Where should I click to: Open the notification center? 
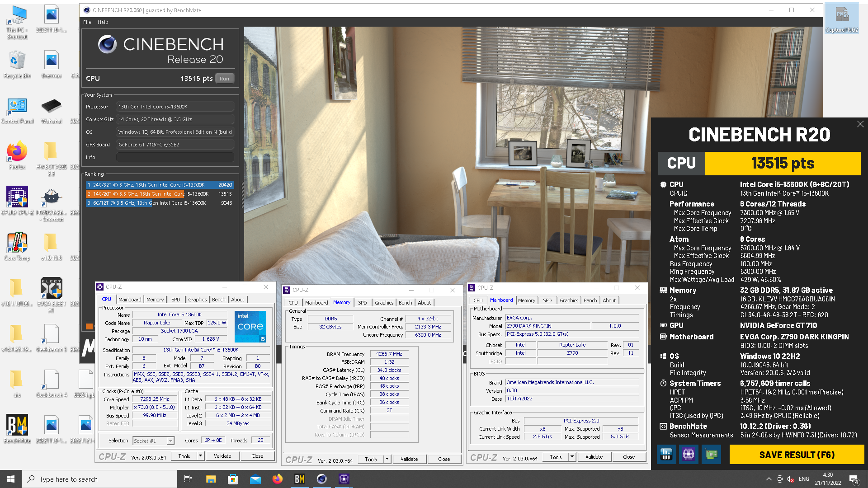click(x=854, y=479)
